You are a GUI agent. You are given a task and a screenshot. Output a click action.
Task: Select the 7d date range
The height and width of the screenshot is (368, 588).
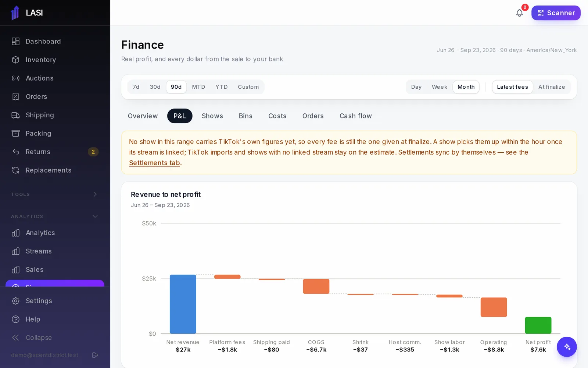(x=136, y=87)
